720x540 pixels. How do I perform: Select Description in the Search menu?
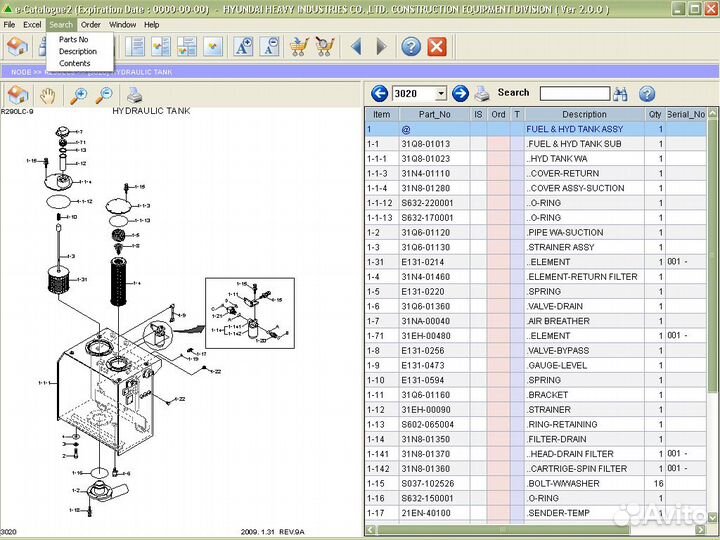[x=78, y=51]
